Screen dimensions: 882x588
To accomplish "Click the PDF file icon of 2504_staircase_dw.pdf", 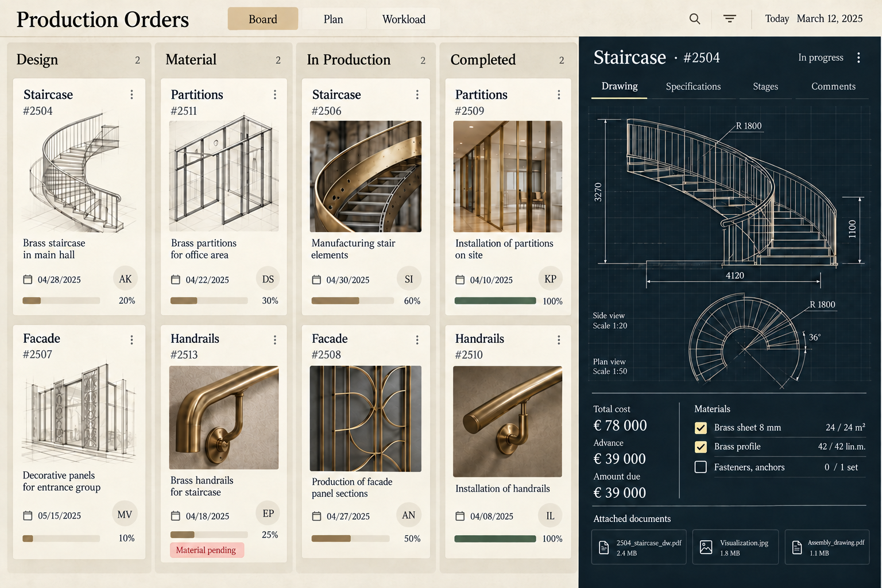I will click(604, 547).
